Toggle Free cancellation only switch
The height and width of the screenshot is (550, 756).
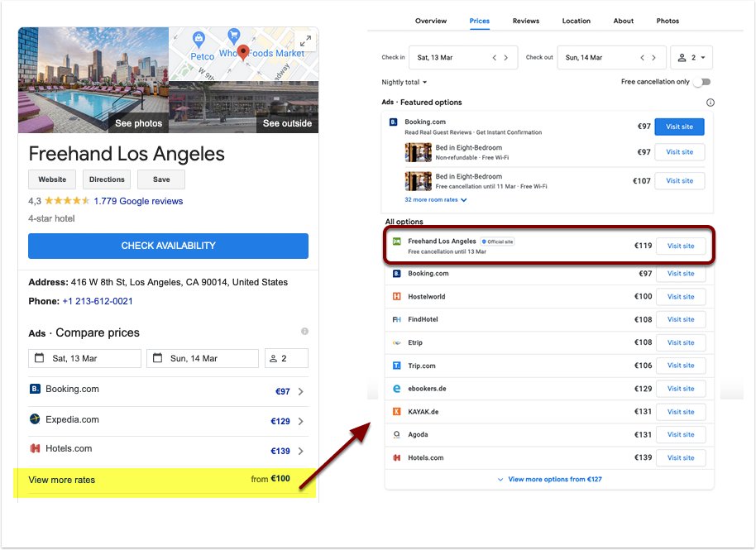(x=702, y=82)
